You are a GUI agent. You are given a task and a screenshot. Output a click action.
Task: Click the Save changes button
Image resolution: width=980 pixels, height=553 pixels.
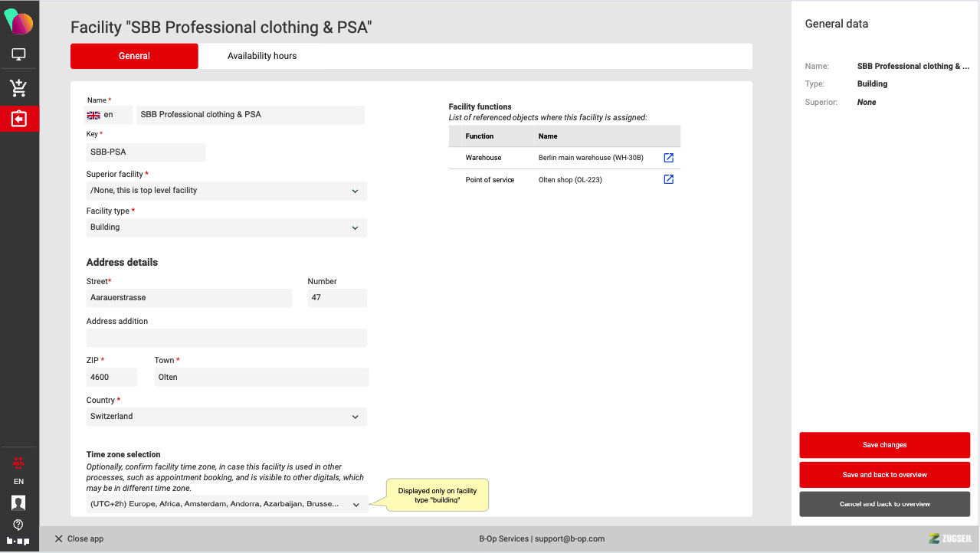pyautogui.click(x=884, y=445)
